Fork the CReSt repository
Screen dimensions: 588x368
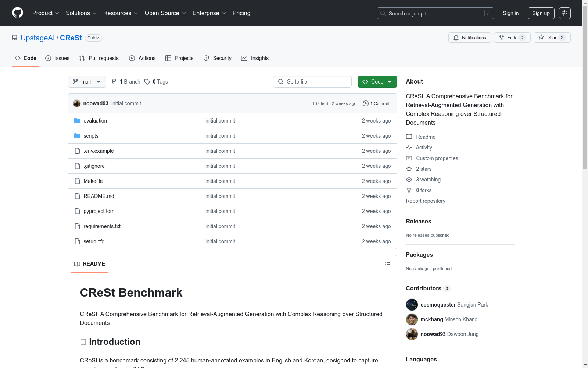512,38
